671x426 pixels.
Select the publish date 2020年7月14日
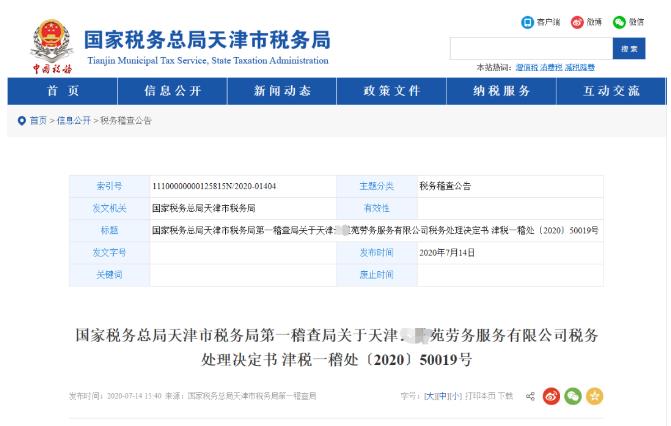[x=447, y=253]
